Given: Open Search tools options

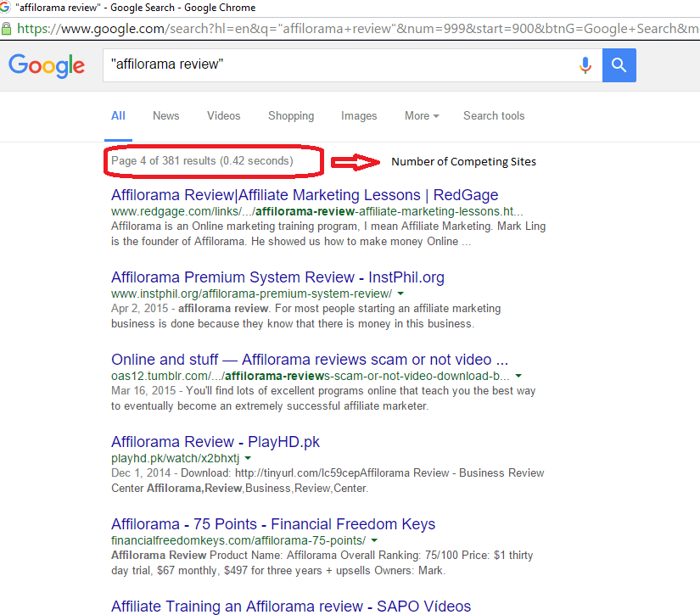Looking at the screenshot, I should [x=494, y=116].
